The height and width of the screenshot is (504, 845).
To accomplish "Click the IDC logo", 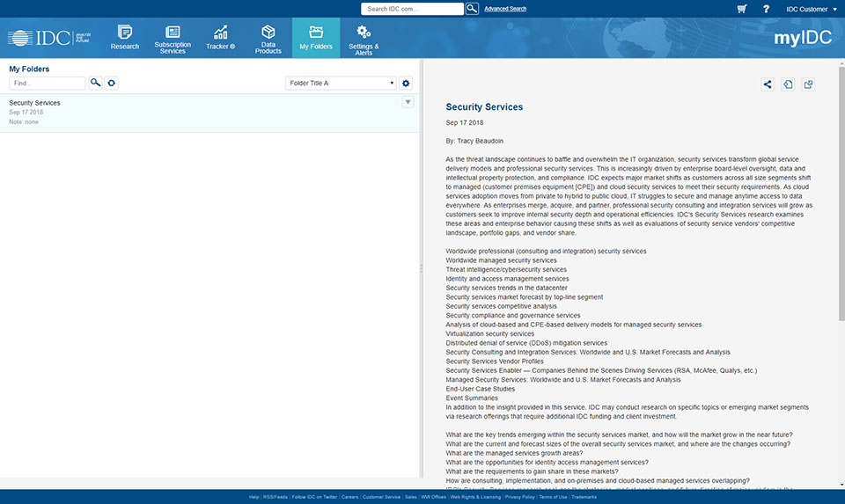I will pyautogui.click(x=49, y=38).
